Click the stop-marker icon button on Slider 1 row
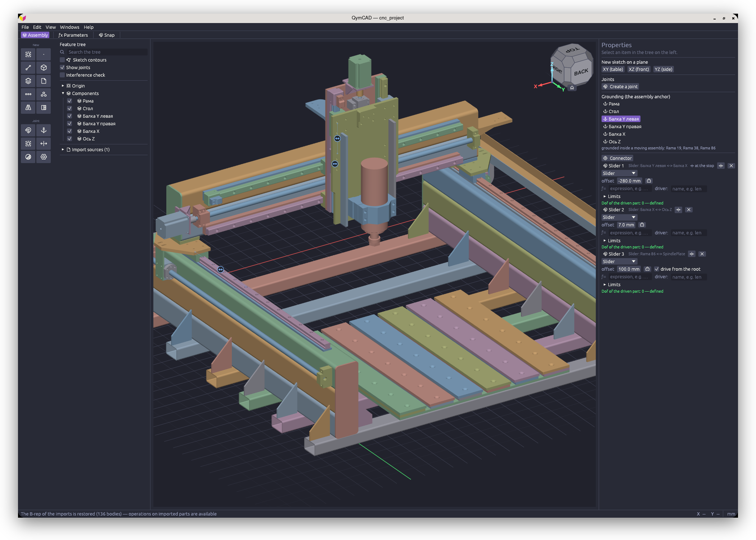The width and height of the screenshot is (756, 540). coord(721,166)
